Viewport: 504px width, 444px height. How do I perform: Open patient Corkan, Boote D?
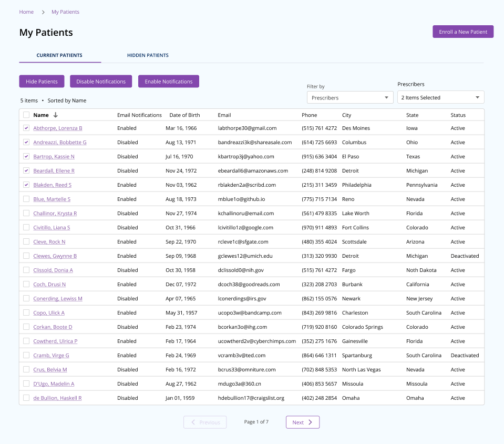[53, 327]
